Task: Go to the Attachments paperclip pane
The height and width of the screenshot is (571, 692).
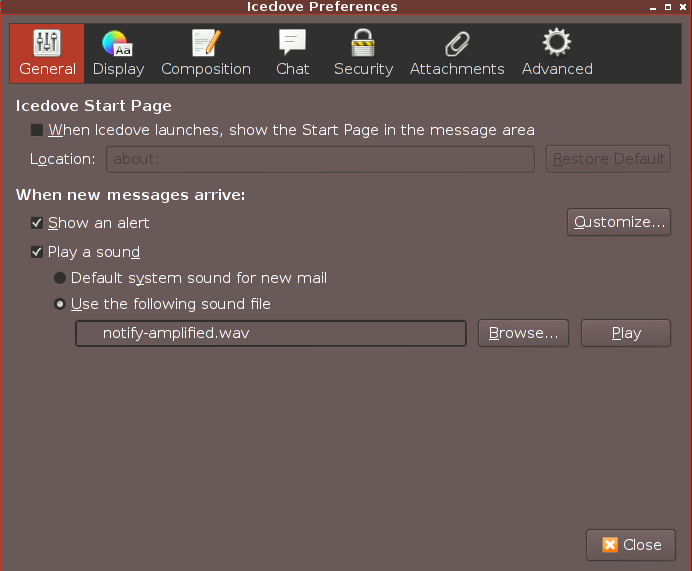Action: pos(457,53)
